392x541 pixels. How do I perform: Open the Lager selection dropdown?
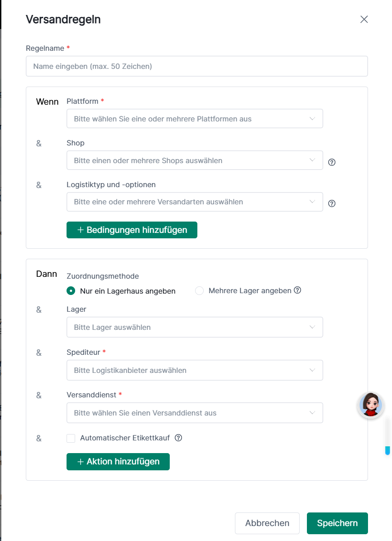pyautogui.click(x=195, y=327)
